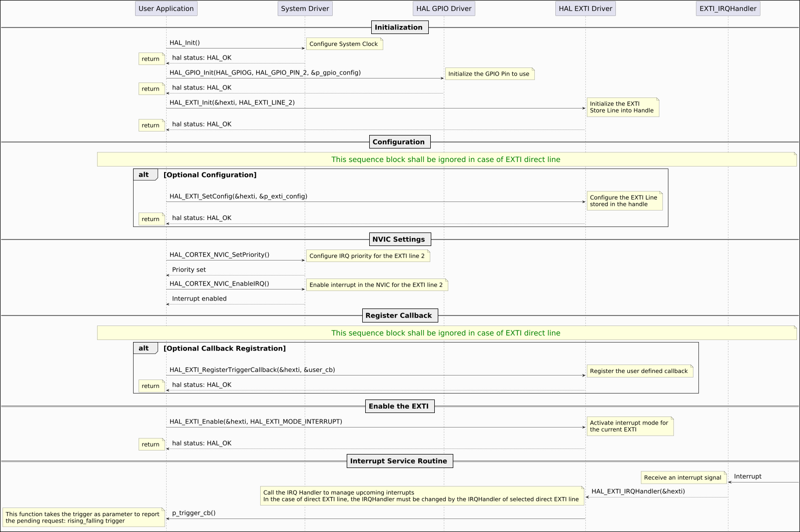Click the Activate interrupt mode note
The image size is (800, 532).
click(x=630, y=426)
